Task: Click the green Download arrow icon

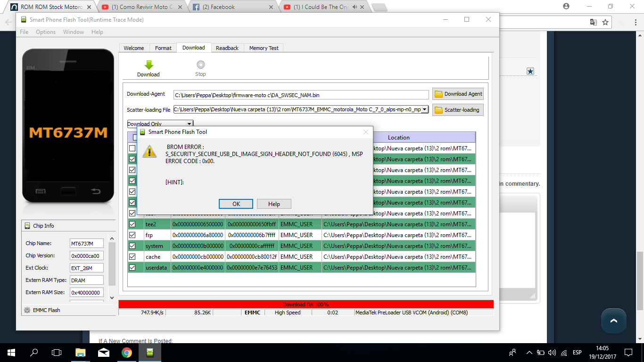Action: (149, 65)
